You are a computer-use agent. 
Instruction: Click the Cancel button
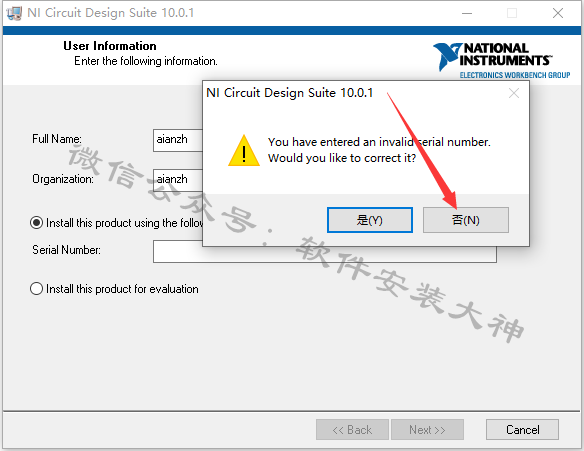tap(522, 430)
